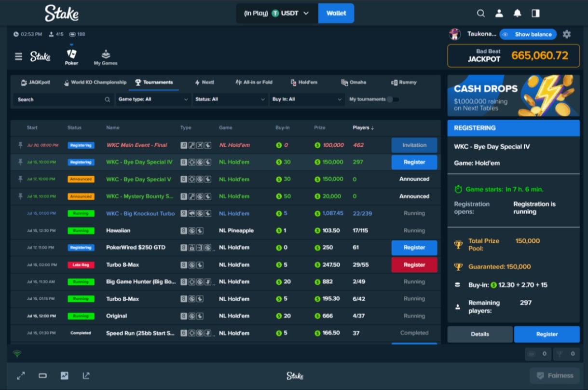The image size is (588, 390).
Task: Click the Taukona user avatar
Action: [x=454, y=34]
